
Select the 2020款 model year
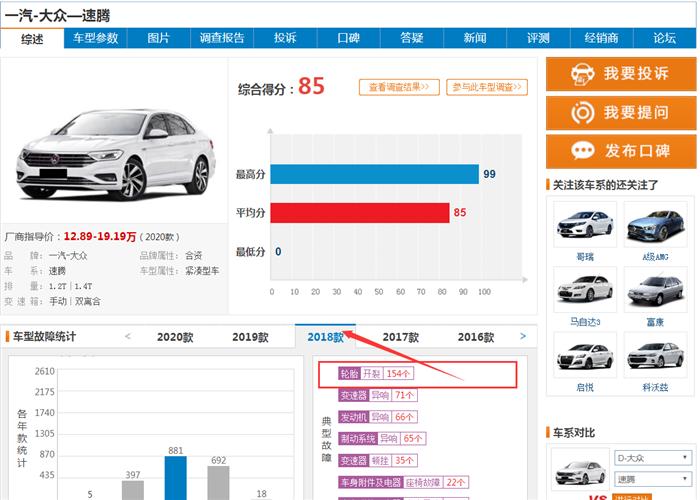[175, 337]
